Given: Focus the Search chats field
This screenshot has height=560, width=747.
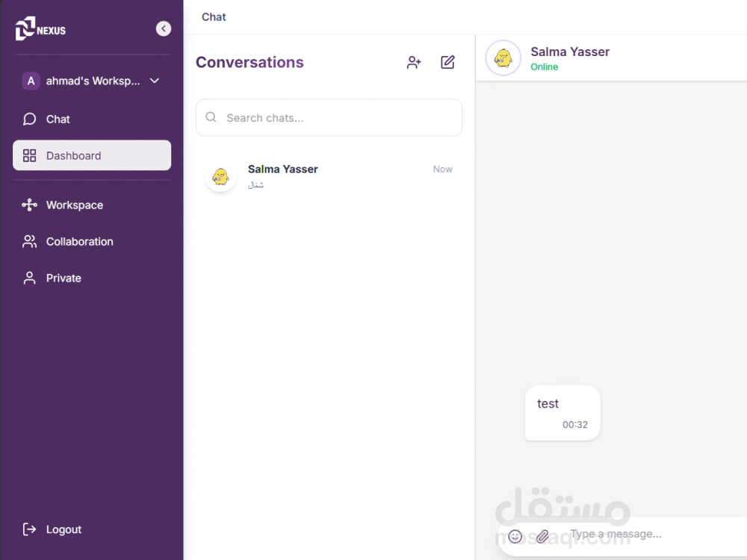Looking at the screenshot, I should 329,118.
